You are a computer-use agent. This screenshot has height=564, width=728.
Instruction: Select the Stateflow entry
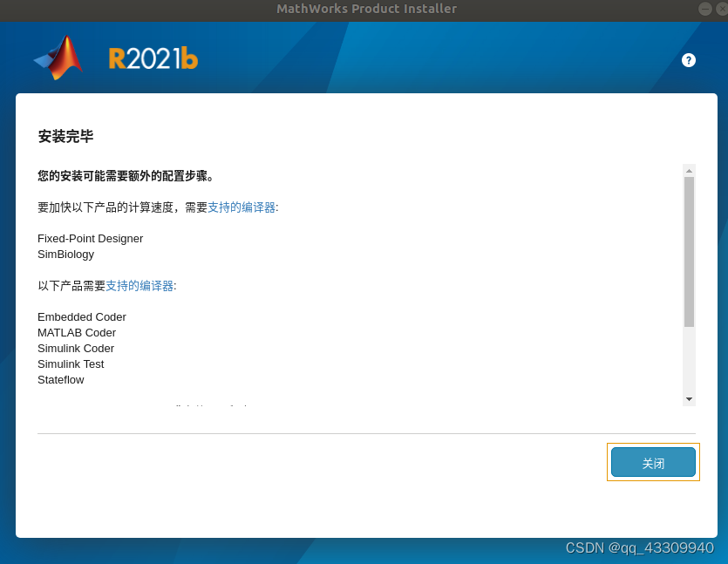pyautogui.click(x=61, y=380)
